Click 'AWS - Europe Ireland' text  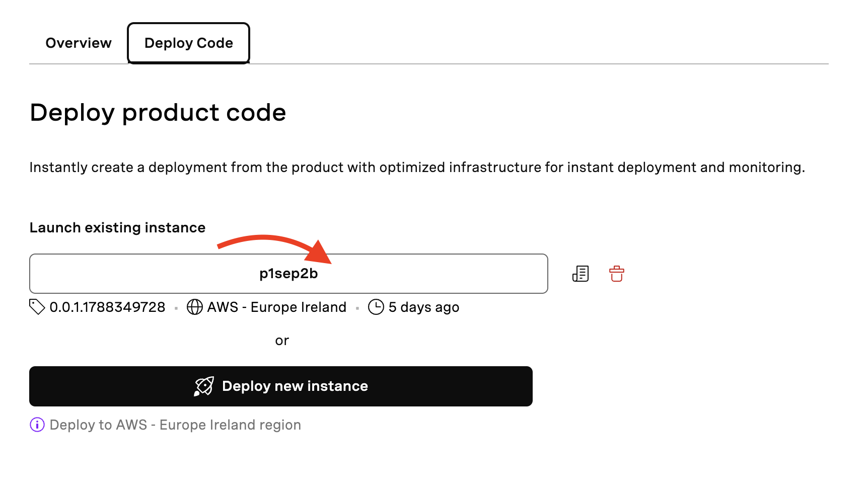pos(277,307)
